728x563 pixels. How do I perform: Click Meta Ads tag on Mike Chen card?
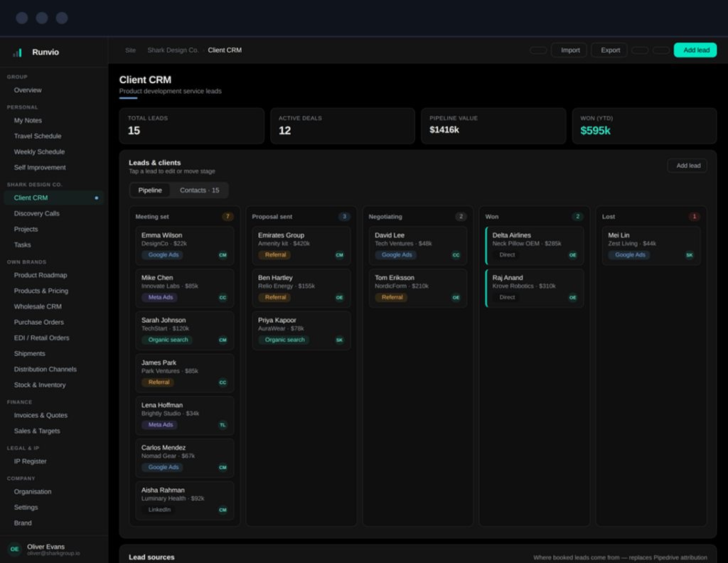[160, 298]
